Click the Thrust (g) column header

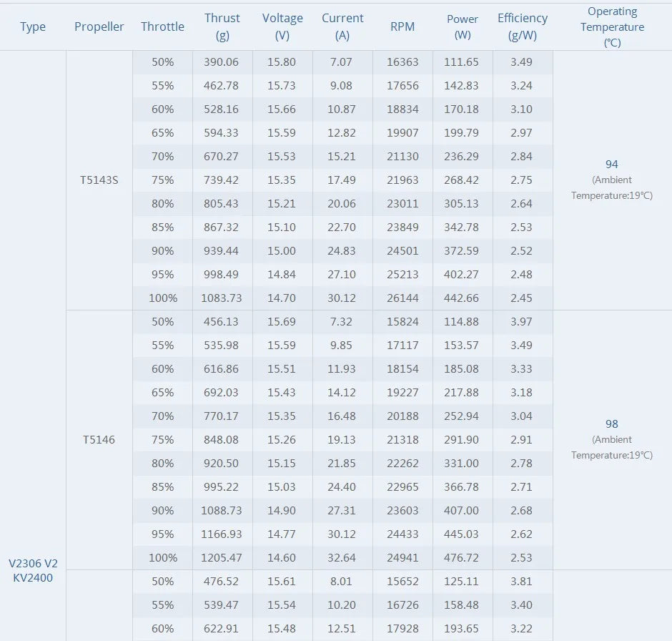pos(222,26)
